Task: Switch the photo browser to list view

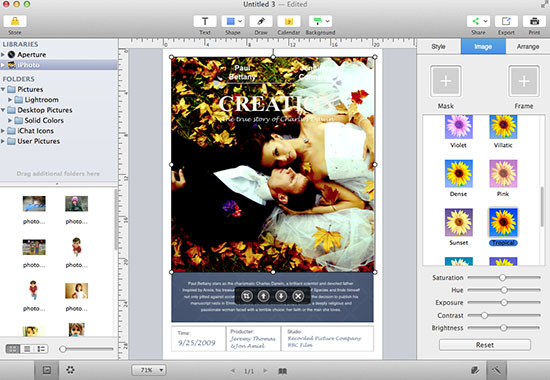Action: 27,349
